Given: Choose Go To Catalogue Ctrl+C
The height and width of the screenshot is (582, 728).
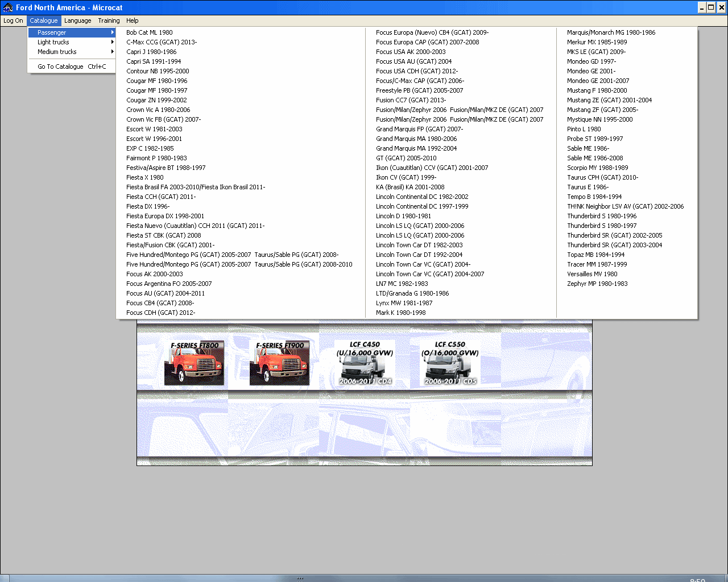Looking at the screenshot, I should [x=72, y=66].
